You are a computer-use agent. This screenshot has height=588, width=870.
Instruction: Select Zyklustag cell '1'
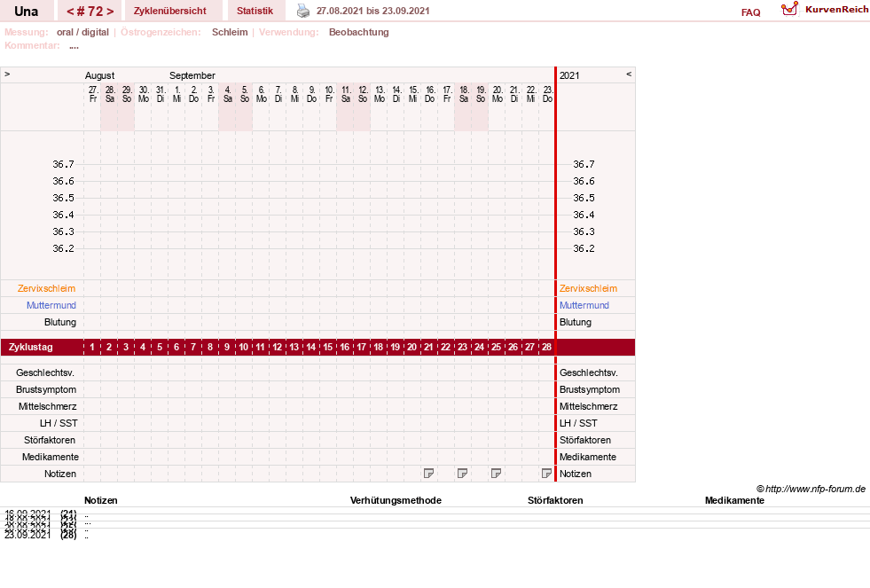(92, 348)
